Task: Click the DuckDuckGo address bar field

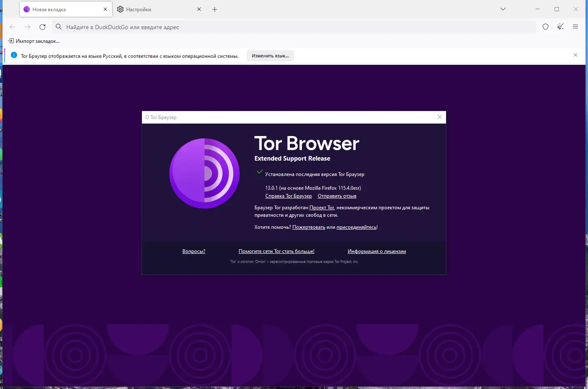Action: pos(294,27)
